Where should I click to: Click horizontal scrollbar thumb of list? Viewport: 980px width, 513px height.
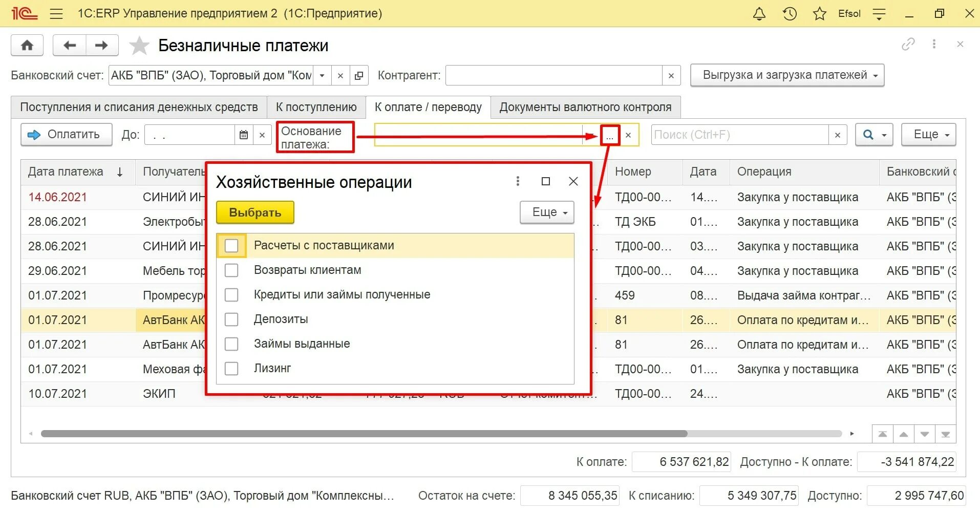coord(364,434)
